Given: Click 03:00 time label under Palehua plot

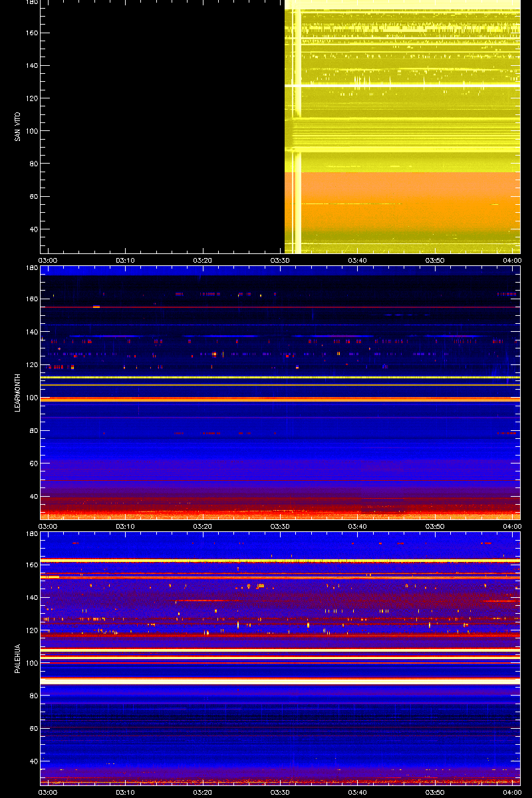Looking at the screenshot, I should tap(48, 793).
